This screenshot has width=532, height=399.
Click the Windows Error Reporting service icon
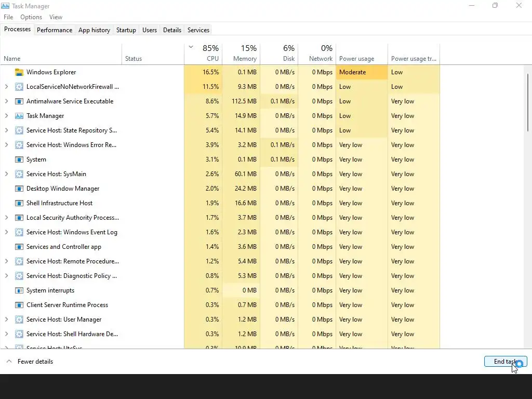point(19,145)
